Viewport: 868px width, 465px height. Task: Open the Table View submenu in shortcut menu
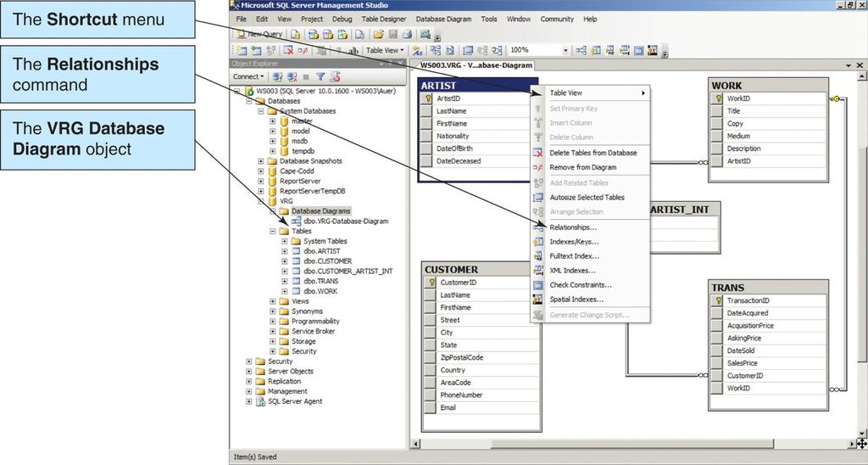[590, 93]
